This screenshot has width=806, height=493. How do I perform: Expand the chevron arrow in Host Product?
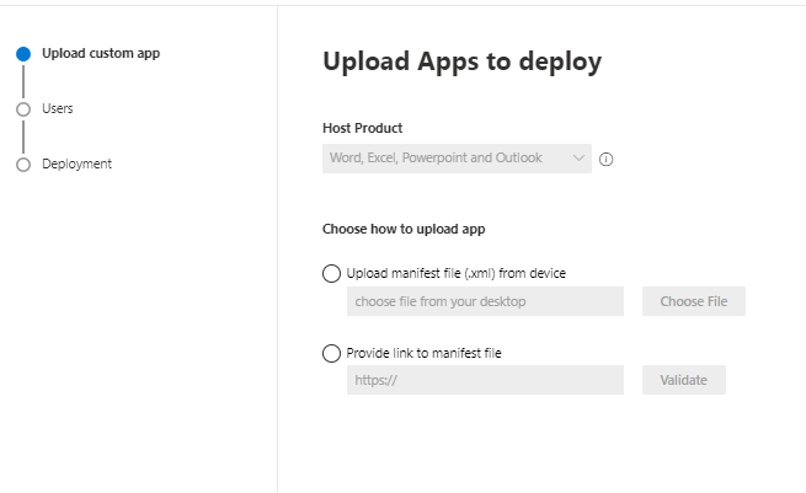[x=578, y=158]
